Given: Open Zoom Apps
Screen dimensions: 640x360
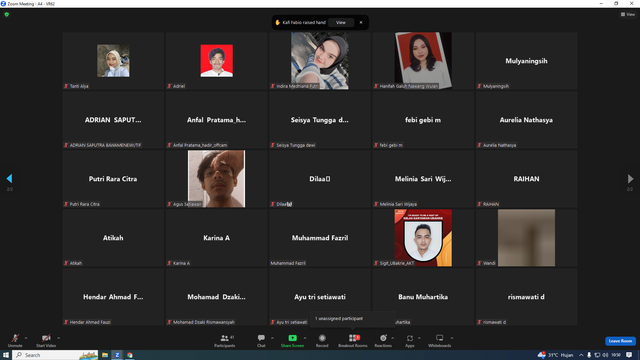Looking at the screenshot, I should tap(410, 340).
